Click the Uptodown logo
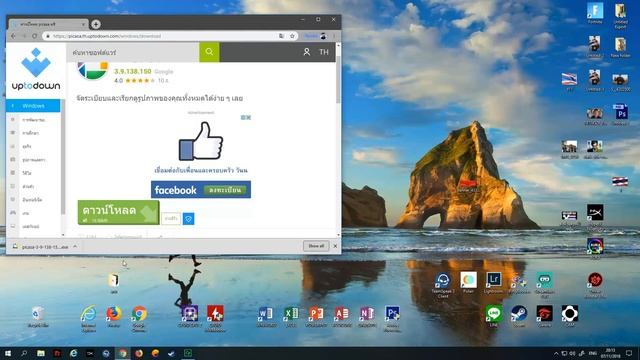The image size is (640, 360). 36,69
